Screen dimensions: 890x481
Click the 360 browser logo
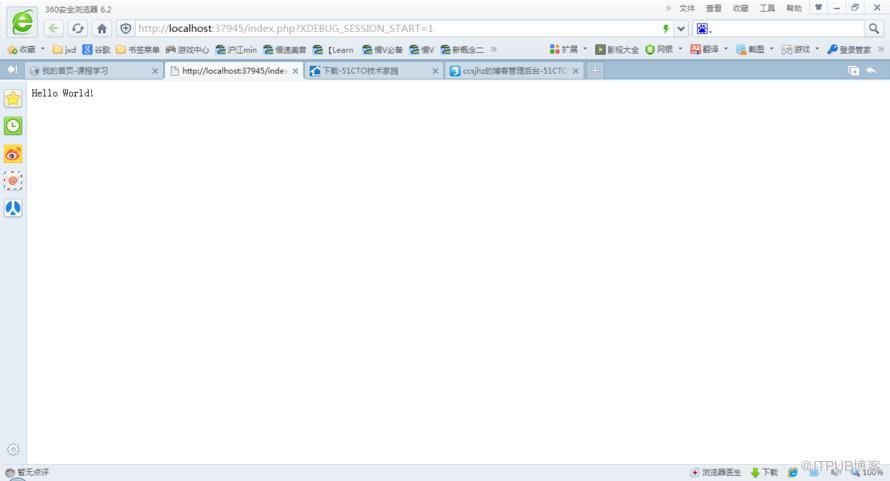click(23, 23)
